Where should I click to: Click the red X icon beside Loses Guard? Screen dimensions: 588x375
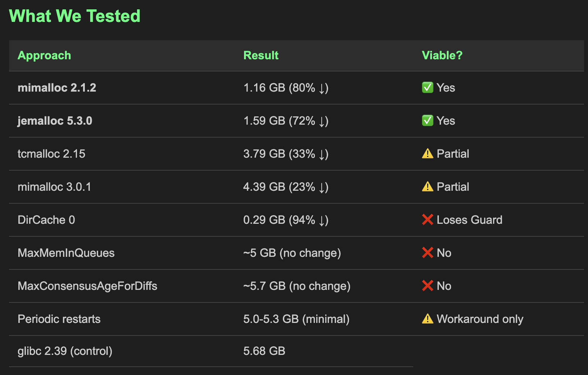pos(427,220)
